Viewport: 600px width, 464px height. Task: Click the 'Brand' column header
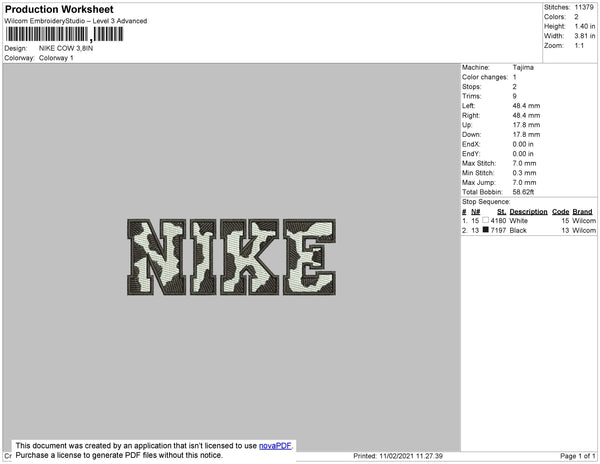point(582,212)
